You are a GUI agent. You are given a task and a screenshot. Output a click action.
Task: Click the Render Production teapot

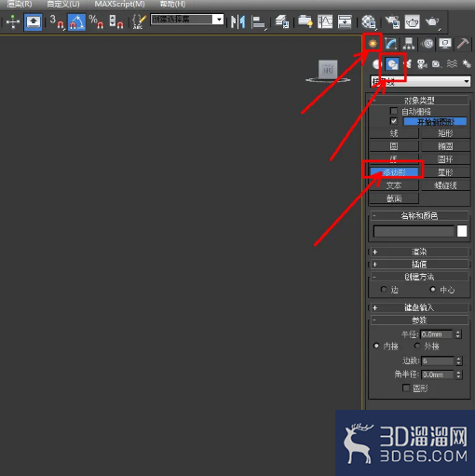pyautogui.click(x=432, y=22)
